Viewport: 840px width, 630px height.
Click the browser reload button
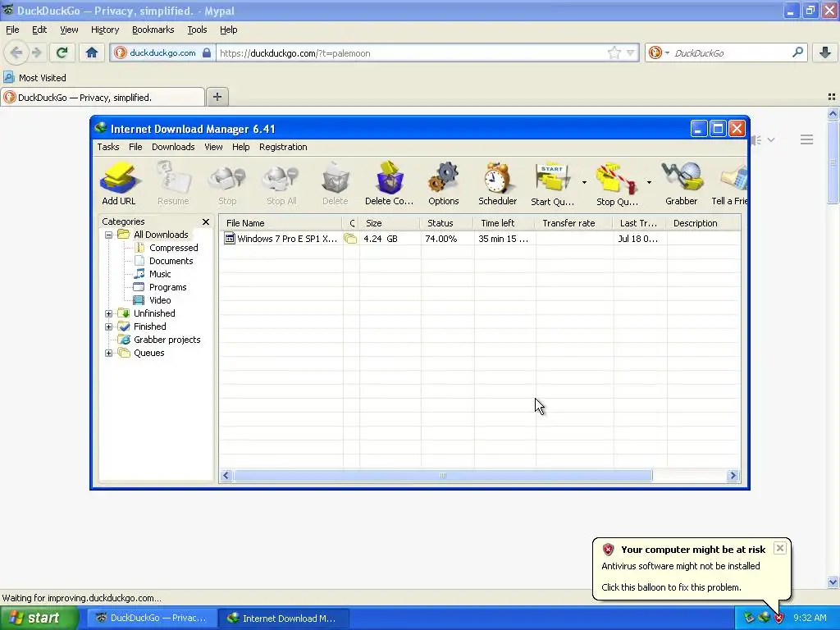point(62,52)
